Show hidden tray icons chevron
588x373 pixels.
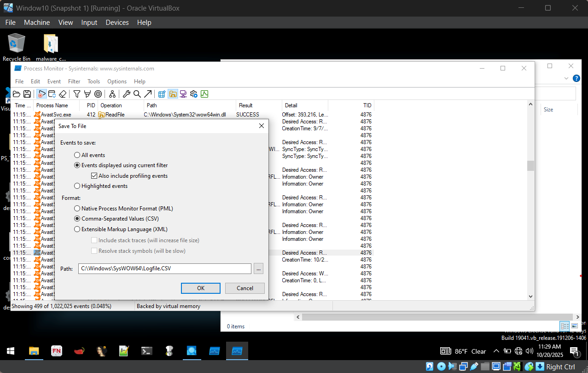coord(496,351)
